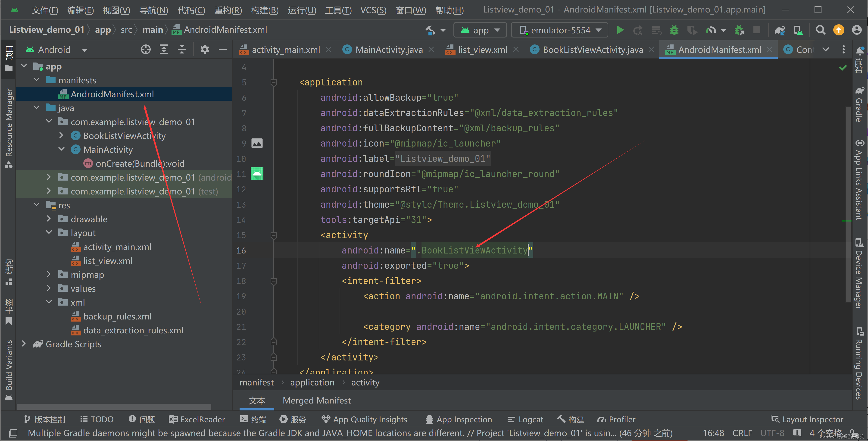This screenshot has height=441, width=868.
Task: Collapse the java folder
Action: tap(37, 108)
